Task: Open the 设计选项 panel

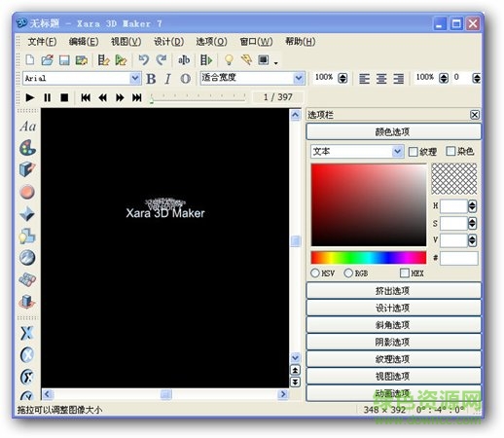Action: click(393, 308)
